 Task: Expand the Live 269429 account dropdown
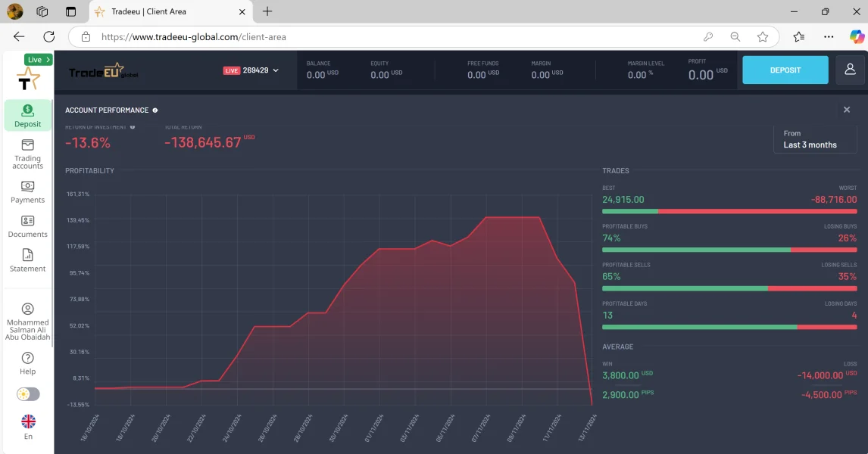(x=251, y=70)
